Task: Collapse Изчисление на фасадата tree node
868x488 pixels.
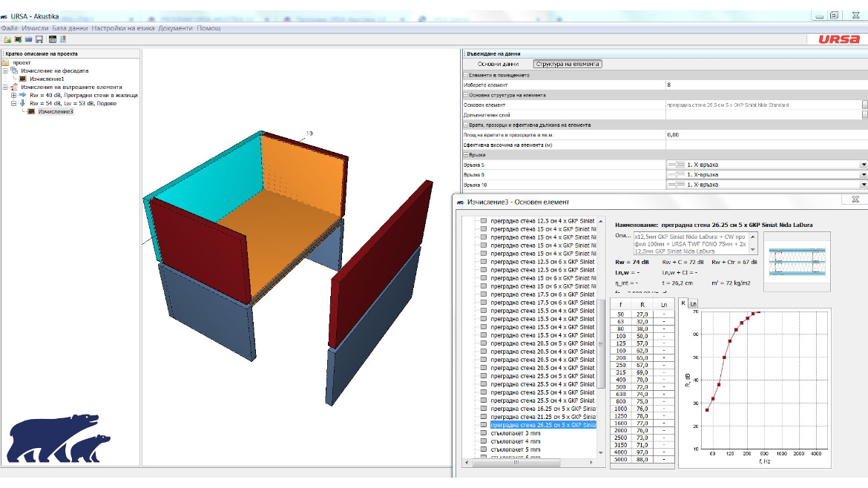Action: [5, 70]
